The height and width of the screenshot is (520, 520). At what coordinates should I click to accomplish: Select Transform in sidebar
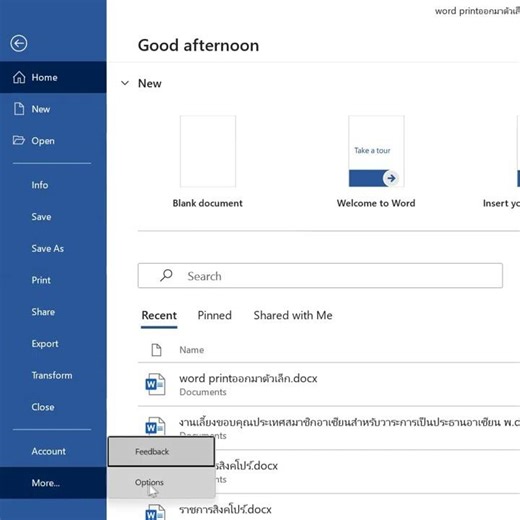(52, 375)
